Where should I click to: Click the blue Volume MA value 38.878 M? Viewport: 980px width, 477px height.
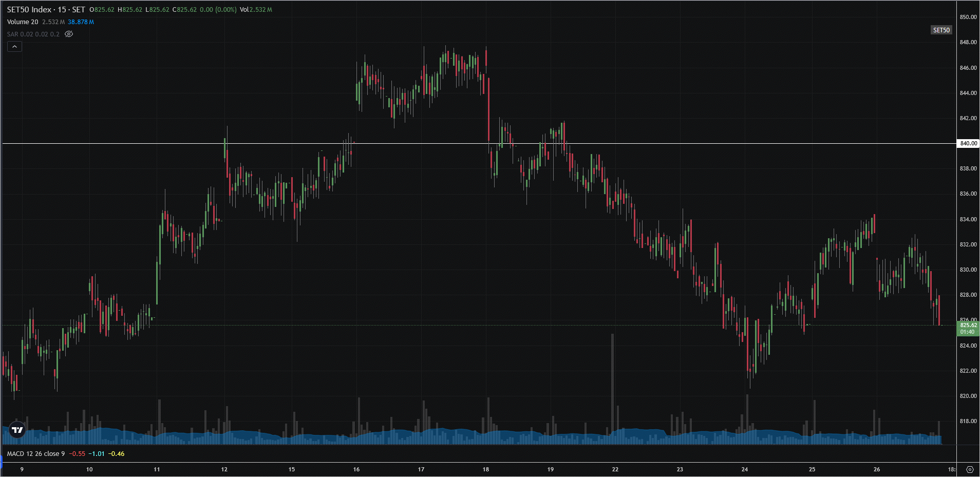pos(81,22)
